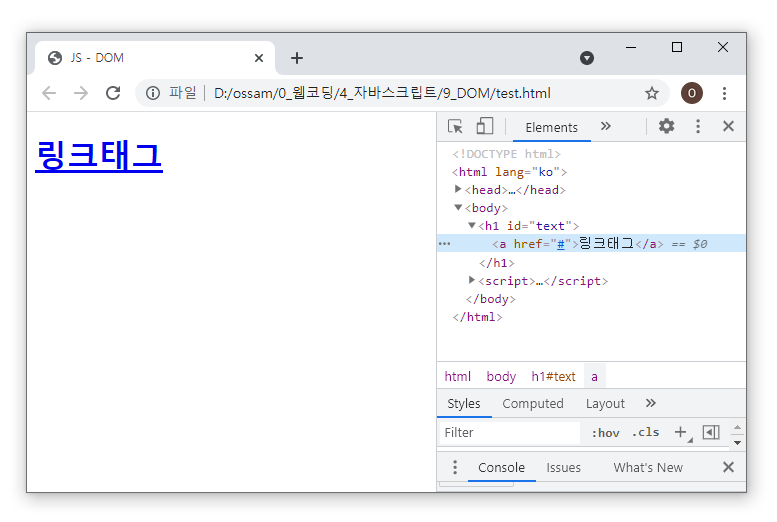The image size is (777, 522).
Task: Open actions ellipsis on selected a row
Action: click(x=444, y=243)
